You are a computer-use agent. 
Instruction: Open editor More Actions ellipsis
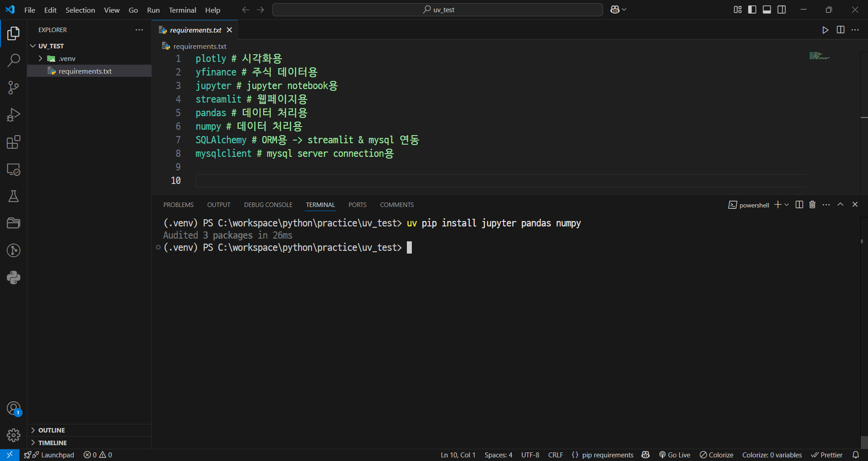[x=855, y=30]
